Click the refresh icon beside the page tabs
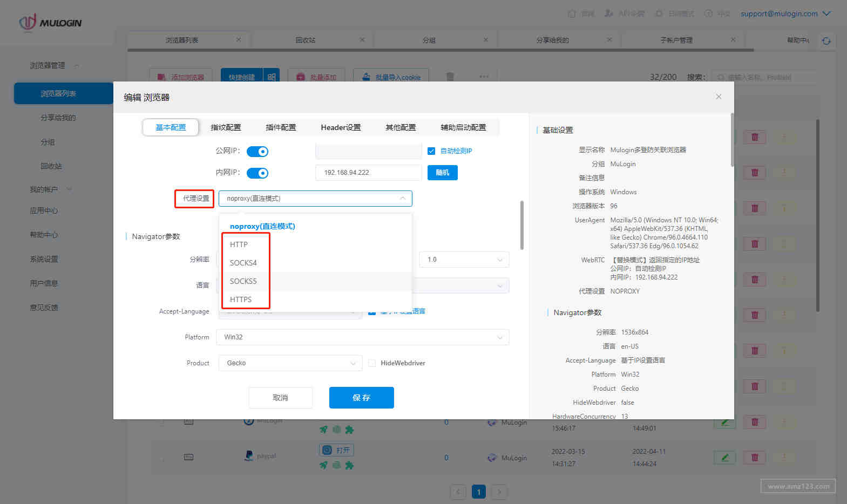The width and height of the screenshot is (847, 504). [x=826, y=40]
